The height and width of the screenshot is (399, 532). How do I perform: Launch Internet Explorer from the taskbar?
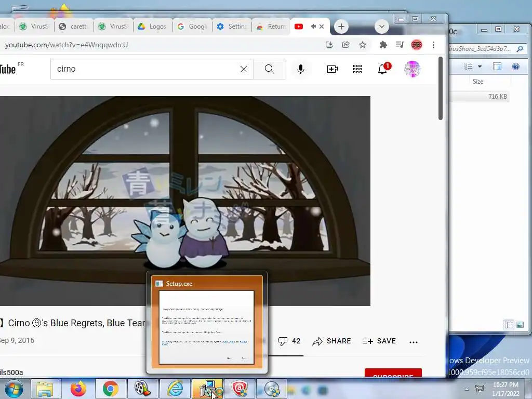click(x=175, y=389)
